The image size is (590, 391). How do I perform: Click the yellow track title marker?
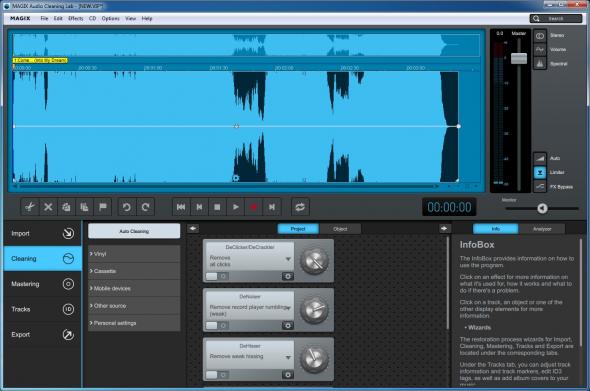(40, 60)
